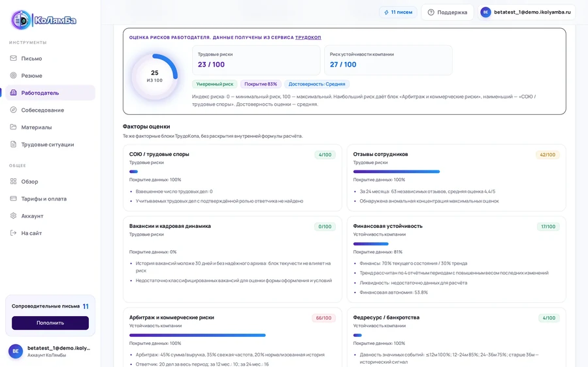Open the Резюме section
The width and height of the screenshot is (588, 367).
[50, 75]
